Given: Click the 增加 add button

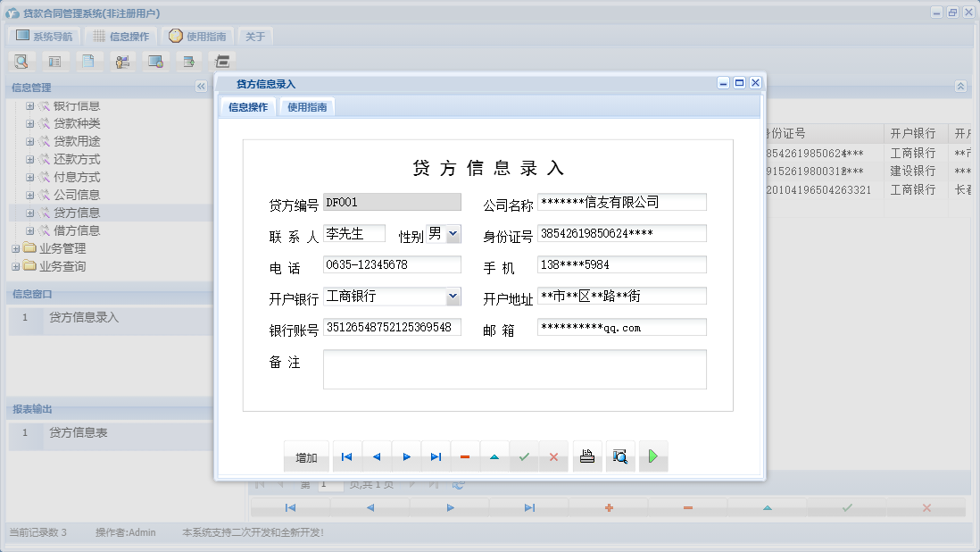Looking at the screenshot, I should [x=306, y=456].
